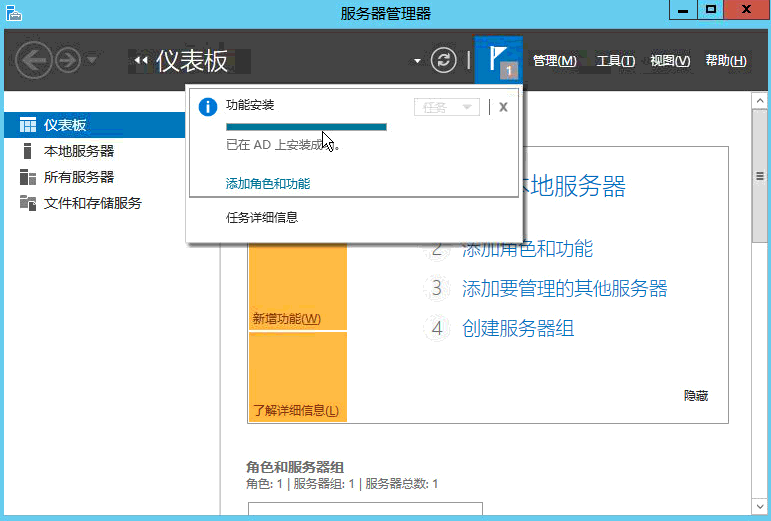This screenshot has width=771, height=521.
Task: Click 添加角色和功能 link in notification popup
Action: point(268,184)
